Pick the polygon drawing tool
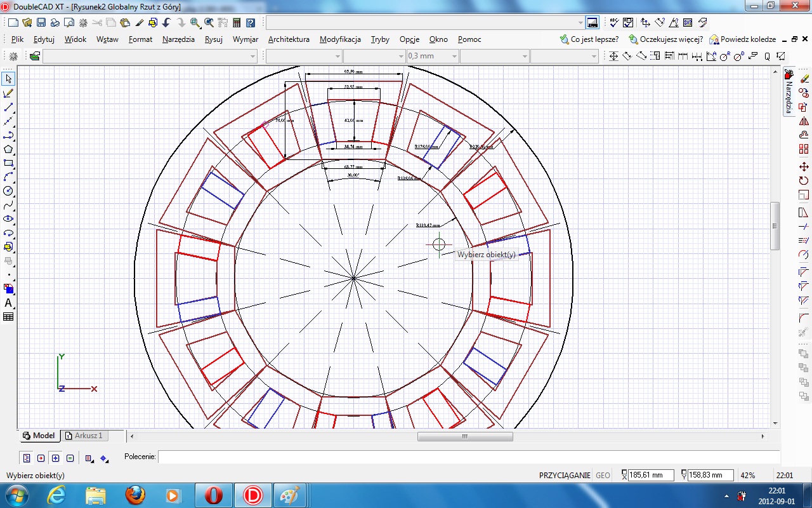 (8, 149)
